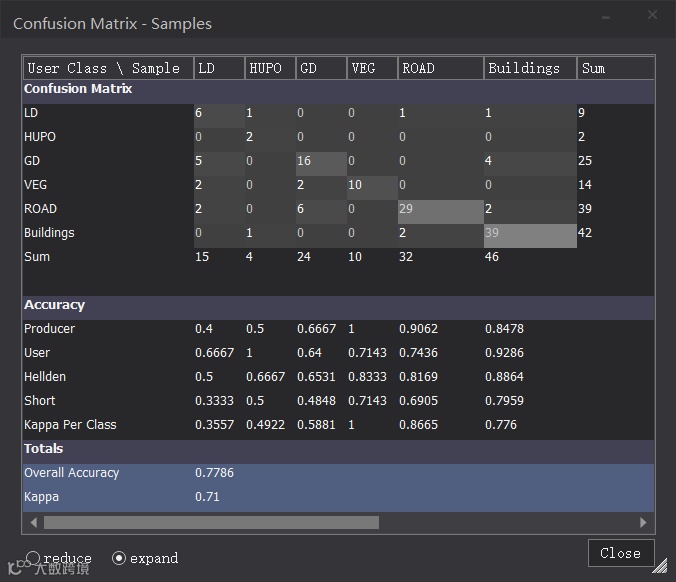The height and width of the screenshot is (582, 676).
Task: Click the Close button
Action: 621,553
